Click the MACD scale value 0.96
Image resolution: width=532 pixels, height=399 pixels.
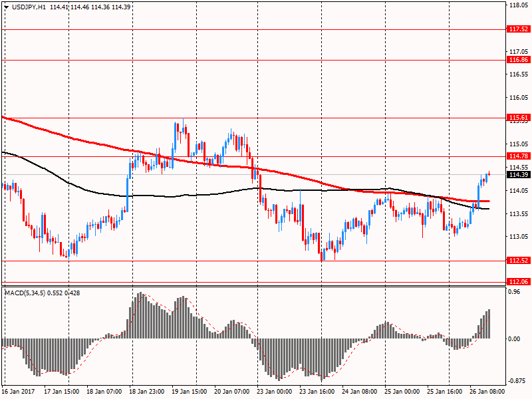pyautogui.click(x=515, y=292)
